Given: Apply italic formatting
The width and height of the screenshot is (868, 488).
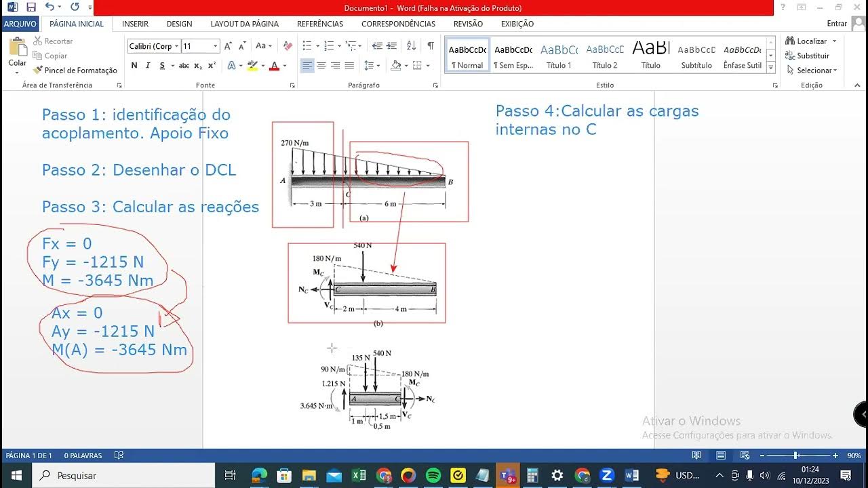Looking at the screenshot, I should coord(148,65).
